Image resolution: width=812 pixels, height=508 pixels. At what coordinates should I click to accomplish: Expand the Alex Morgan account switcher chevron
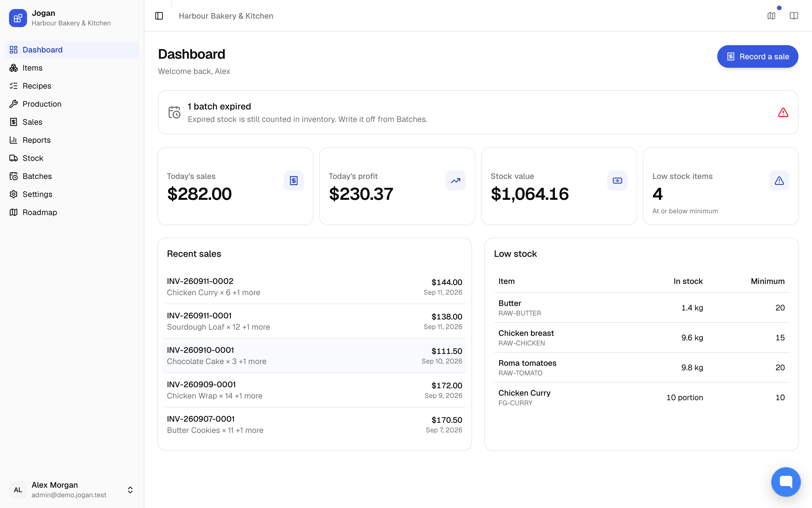pyautogui.click(x=130, y=490)
